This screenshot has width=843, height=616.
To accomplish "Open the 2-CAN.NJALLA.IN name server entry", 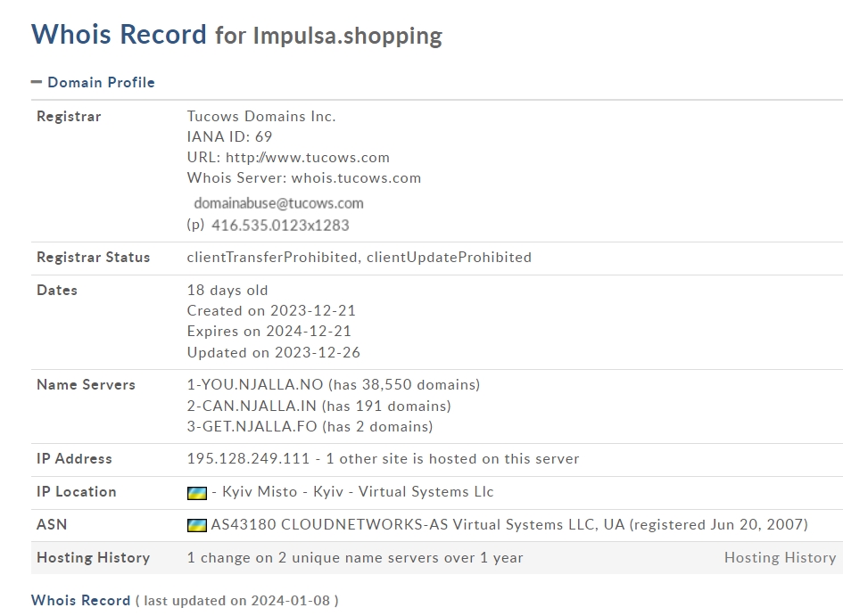I will click(x=252, y=406).
